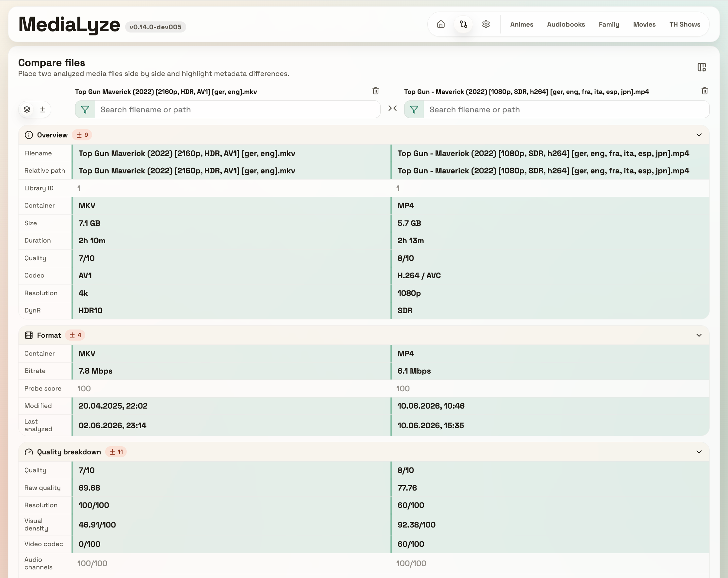Remove the right mp4 file with trash icon

click(x=705, y=91)
